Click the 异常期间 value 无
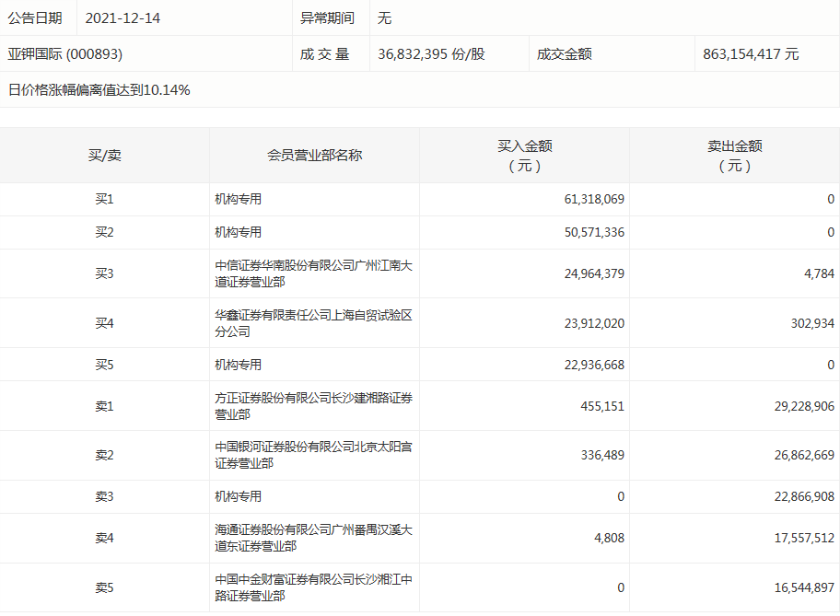 pos(385,18)
